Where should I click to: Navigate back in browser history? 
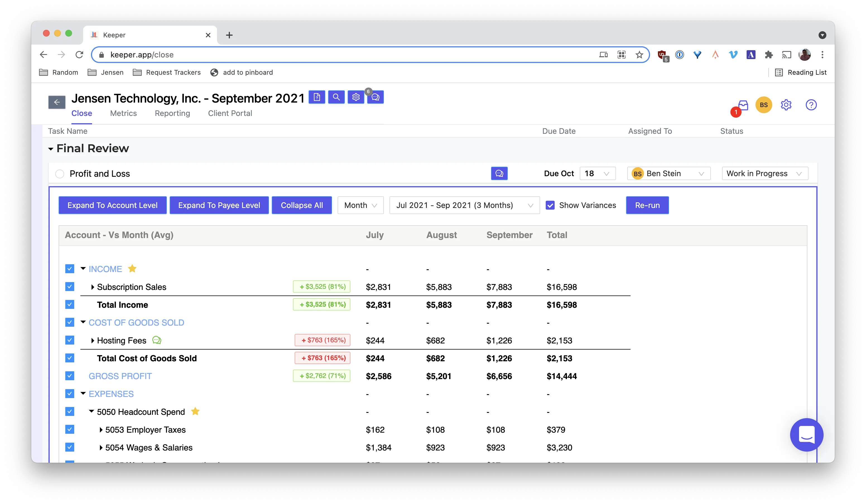(x=44, y=55)
